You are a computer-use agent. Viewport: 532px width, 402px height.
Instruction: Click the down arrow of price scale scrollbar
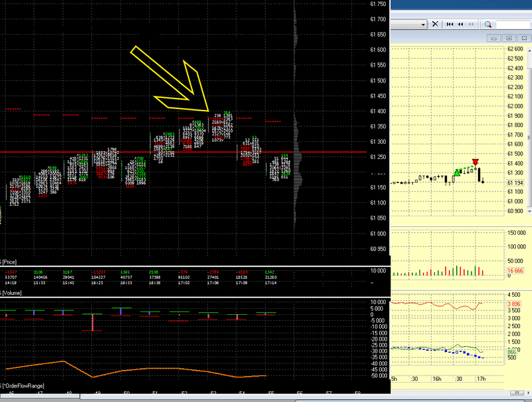tap(529, 211)
